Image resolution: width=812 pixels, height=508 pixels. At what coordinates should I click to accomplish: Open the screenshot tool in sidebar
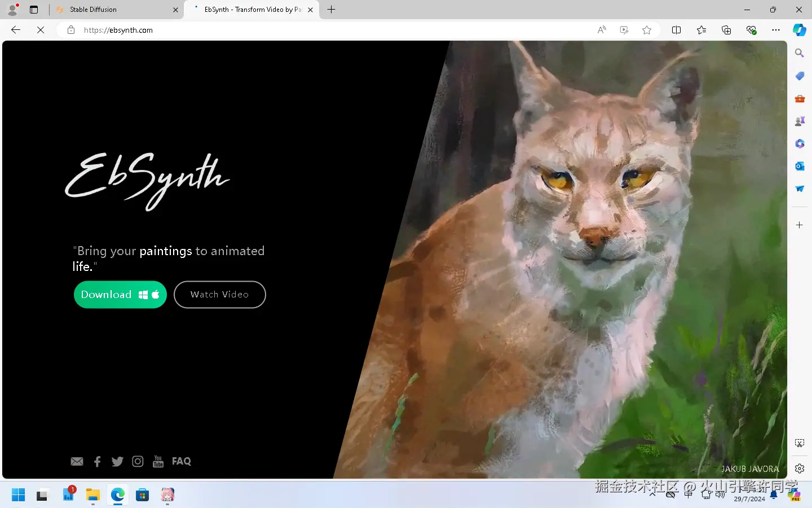coord(800,443)
